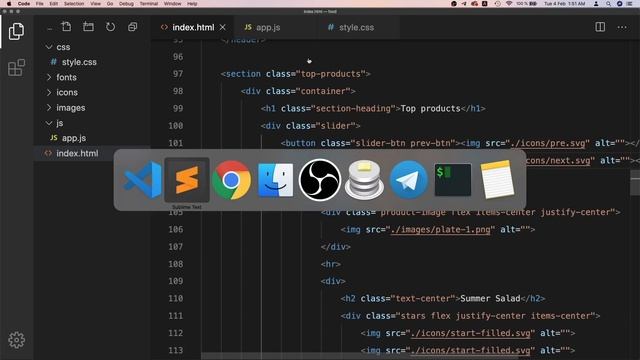This screenshot has width=640, height=360.
Task: Open the View menu
Action: [x=96, y=4]
